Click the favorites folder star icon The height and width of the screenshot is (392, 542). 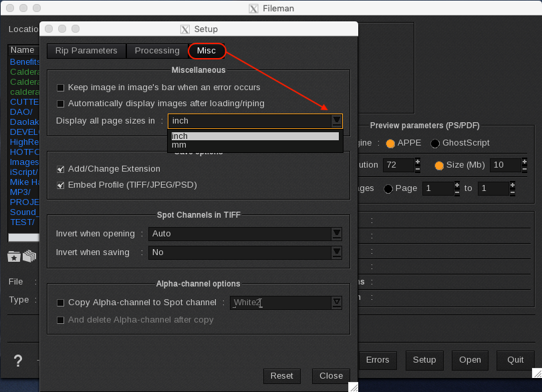pyautogui.click(x=13, y=256)
